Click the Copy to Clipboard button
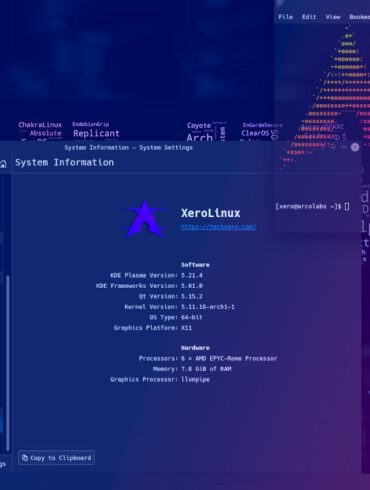Viewport: 370px width, 490px height. click(x=56, y=458)
